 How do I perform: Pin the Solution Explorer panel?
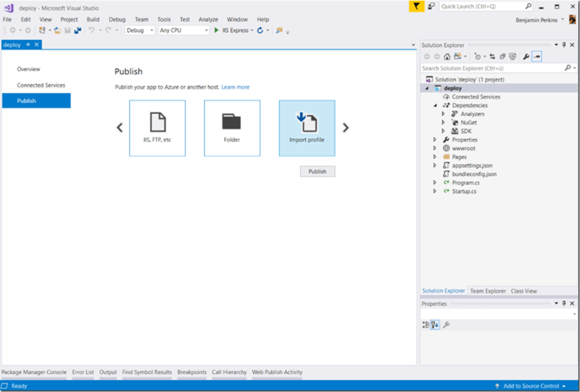564,45
